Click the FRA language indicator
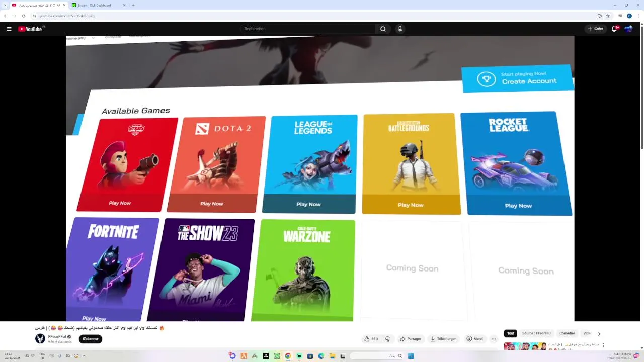 coord(42,356)
